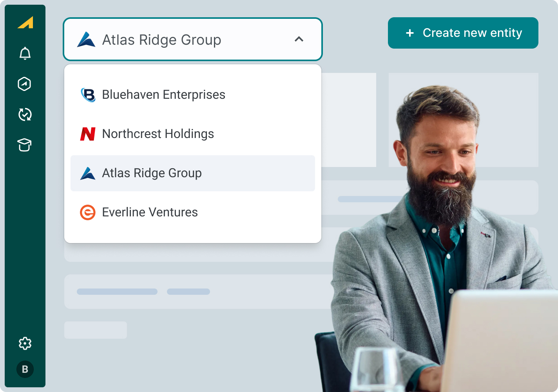Viewport: 558px width, 392px height.
Task: Open the sync checkmark sidebar icon
Action: coord(25,114)
